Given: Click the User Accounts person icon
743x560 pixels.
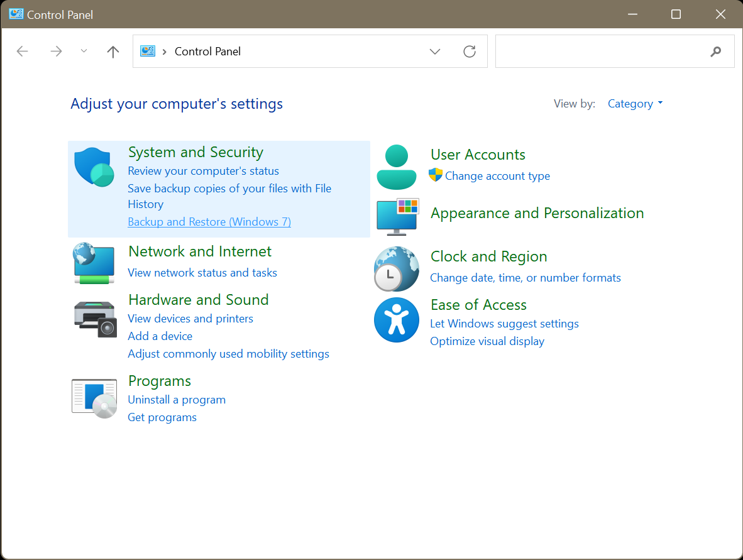Looking at the screenshot, I should (x=397, y=167).
